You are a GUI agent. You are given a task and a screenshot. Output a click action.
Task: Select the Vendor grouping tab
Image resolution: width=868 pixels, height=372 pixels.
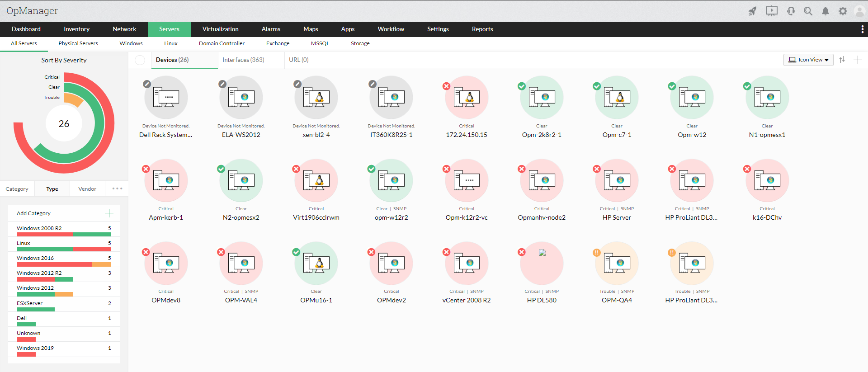(87, 189)
